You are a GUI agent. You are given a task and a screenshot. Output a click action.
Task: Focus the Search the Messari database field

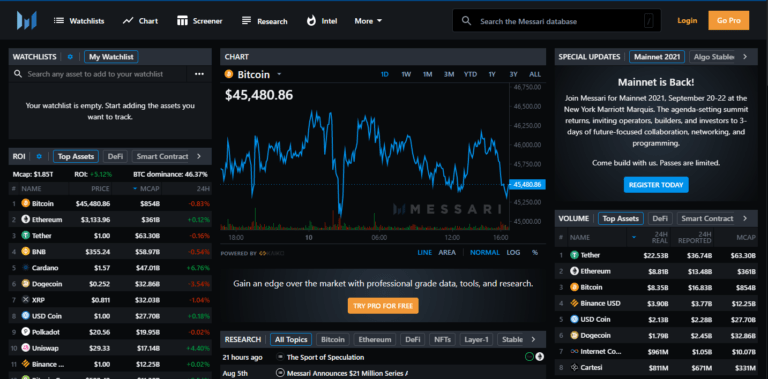coord(556,21)
